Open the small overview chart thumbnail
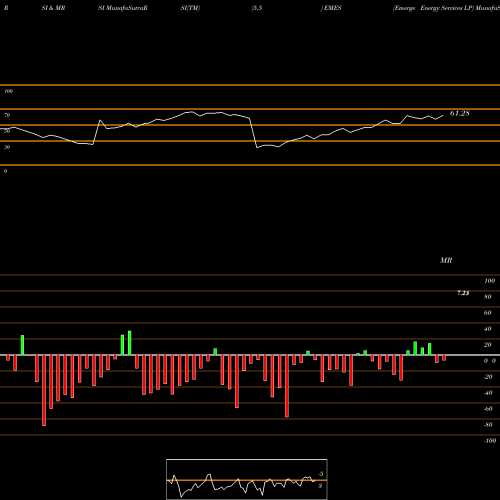The height and width of the screenshot is (500, 500). click(247, 479)
